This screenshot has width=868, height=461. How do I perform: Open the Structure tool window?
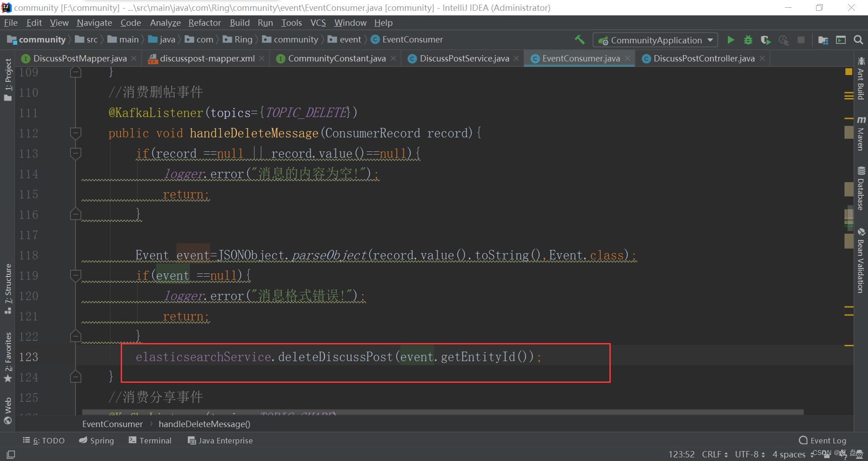tap(8, 288)
